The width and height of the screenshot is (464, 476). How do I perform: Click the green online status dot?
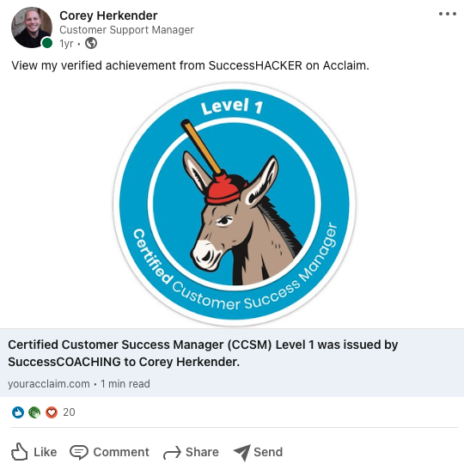pos(47,43)
